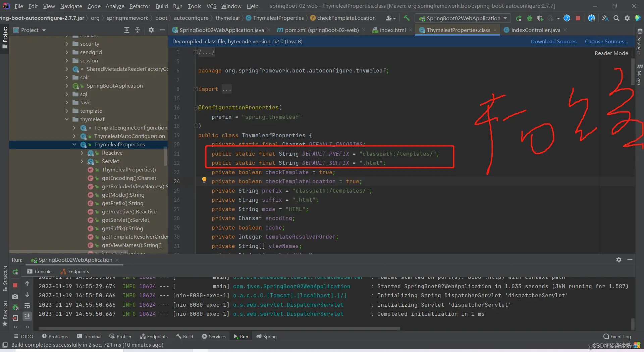Open the Services tool window
The height and width of the screenshot is (352, 644).
click(x=214, y=336)
